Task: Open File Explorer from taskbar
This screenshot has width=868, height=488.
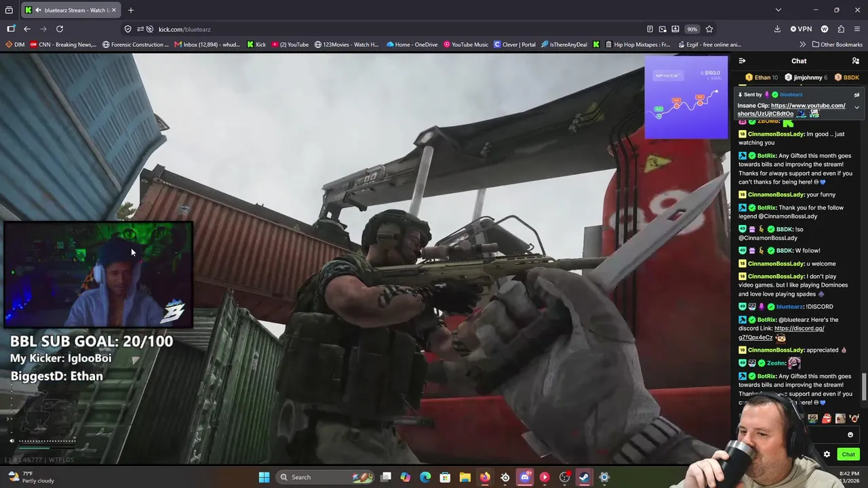Action: click(465, 477)
